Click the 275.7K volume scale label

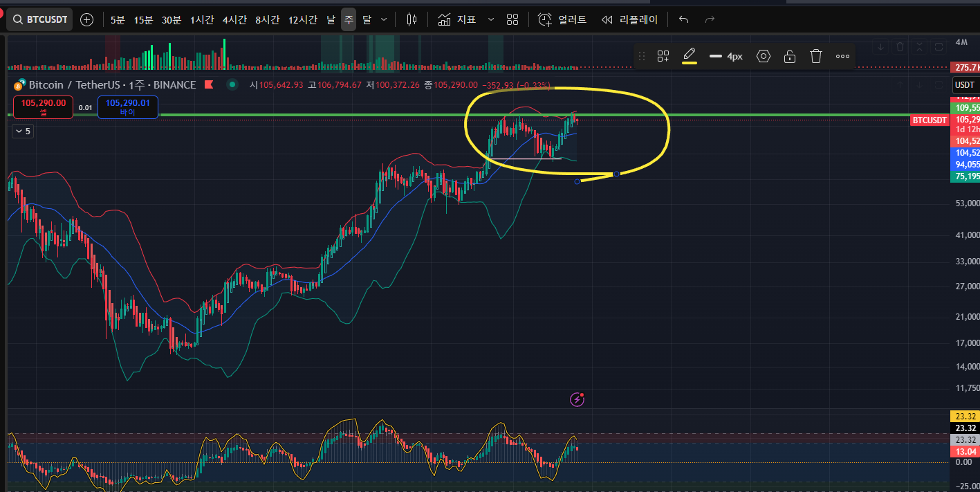966,68
